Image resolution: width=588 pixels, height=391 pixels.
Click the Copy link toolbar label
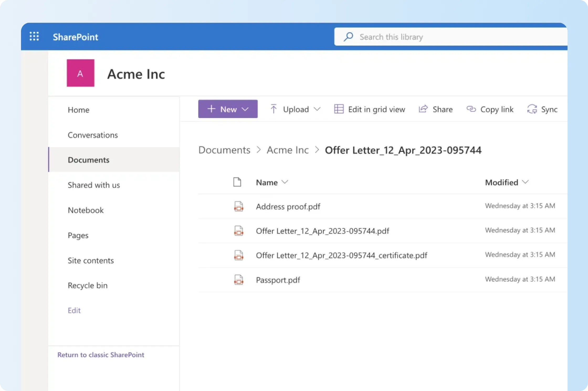[x=497, y=109]
